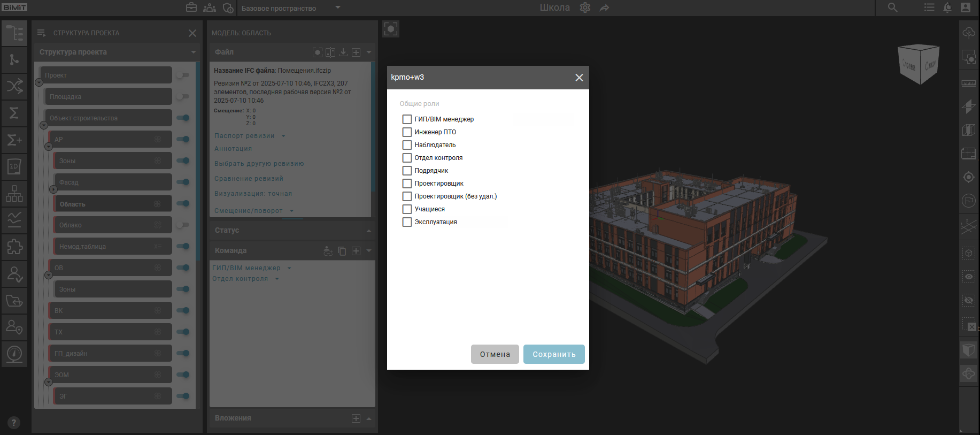Select Фасад item in project tree
The image size is (980, 435).
112,182
